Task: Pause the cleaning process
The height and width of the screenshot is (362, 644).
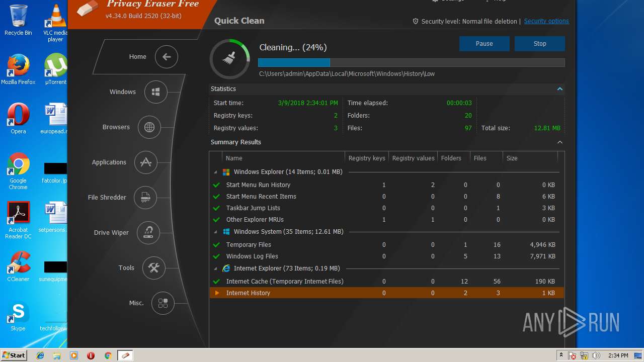Action: 485,44
